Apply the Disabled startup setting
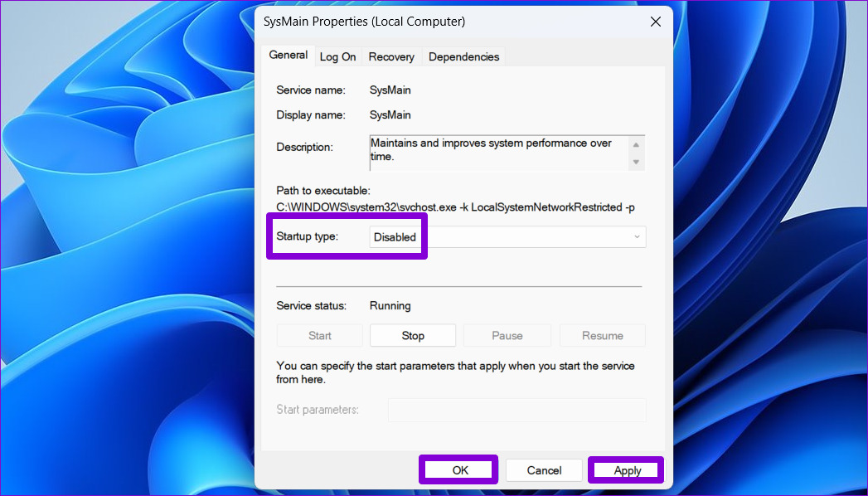Image resolution: width=868 pixels, height=496 pixels. coord(627,470)
